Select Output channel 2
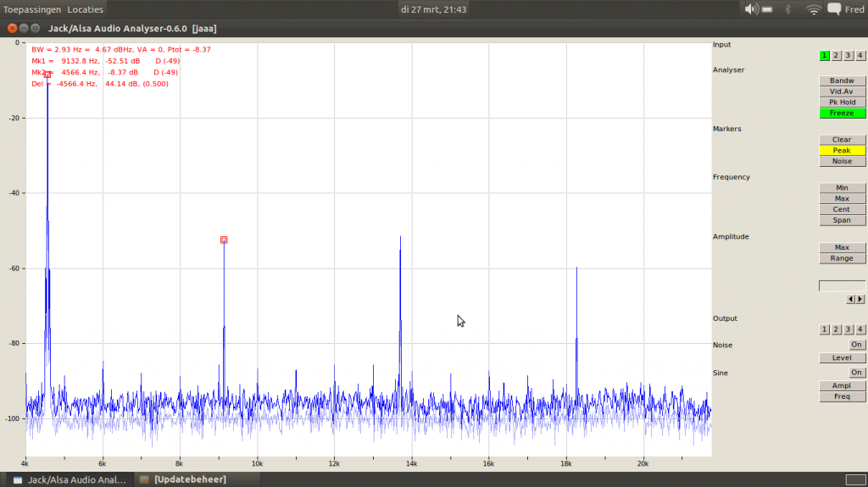Screen dimensions: 868x487 coord(836,329)
